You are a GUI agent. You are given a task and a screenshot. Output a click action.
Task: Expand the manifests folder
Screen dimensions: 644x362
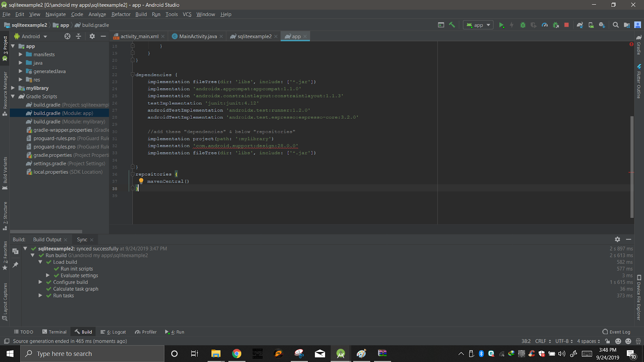[20, 54]
